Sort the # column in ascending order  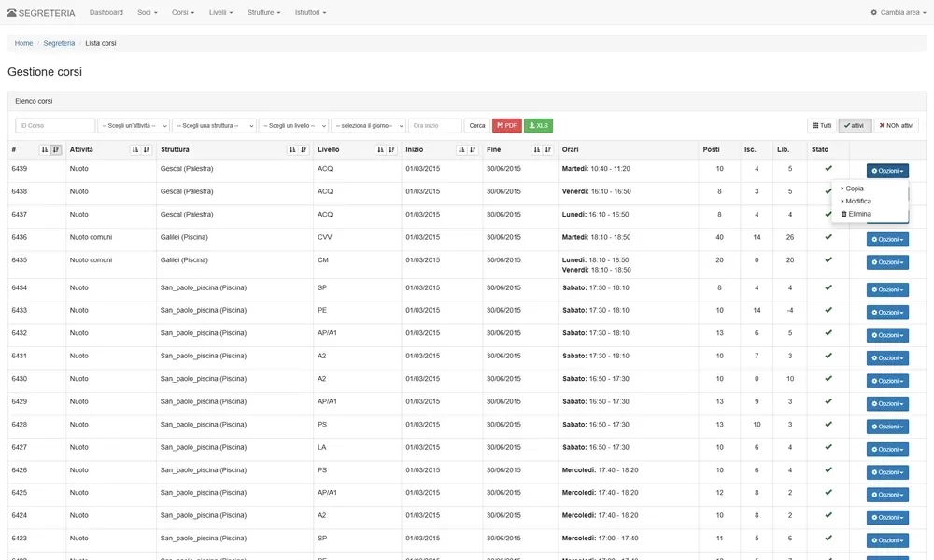(45, 150)
